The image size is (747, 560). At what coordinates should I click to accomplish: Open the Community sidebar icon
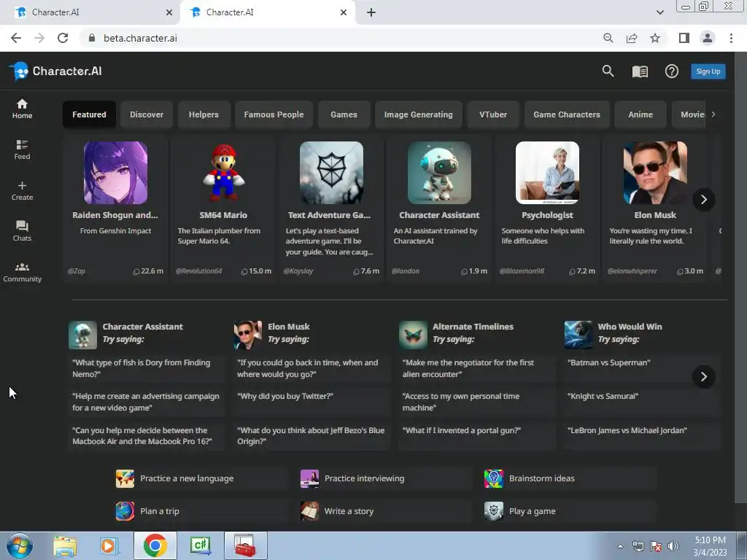[22, 273]
